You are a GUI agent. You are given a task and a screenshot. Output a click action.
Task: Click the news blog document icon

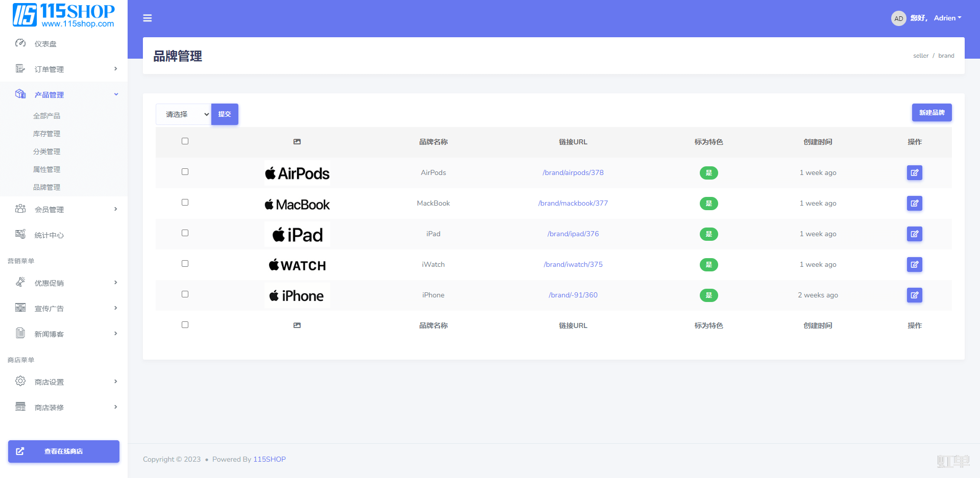tap(20, 333)
